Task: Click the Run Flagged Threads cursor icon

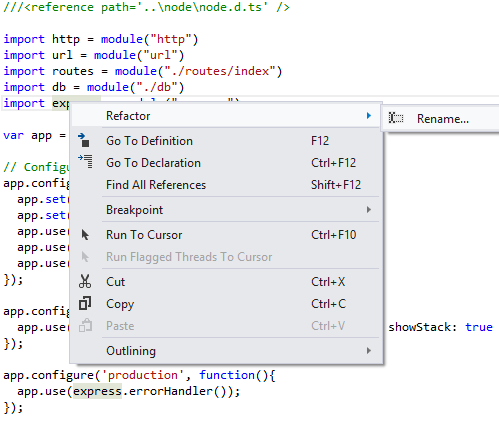Action: click(85, 257)
